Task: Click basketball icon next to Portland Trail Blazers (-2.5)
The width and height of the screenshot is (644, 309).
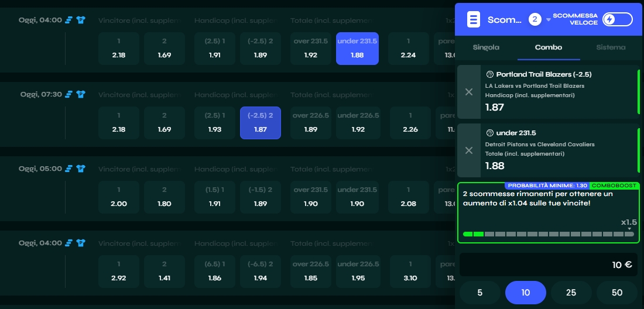Action: coord(489,74)
